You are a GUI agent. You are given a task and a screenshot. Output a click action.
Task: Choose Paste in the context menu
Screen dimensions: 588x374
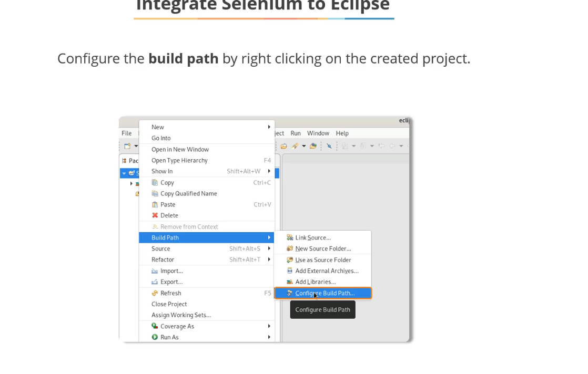[x=207, y=204]
